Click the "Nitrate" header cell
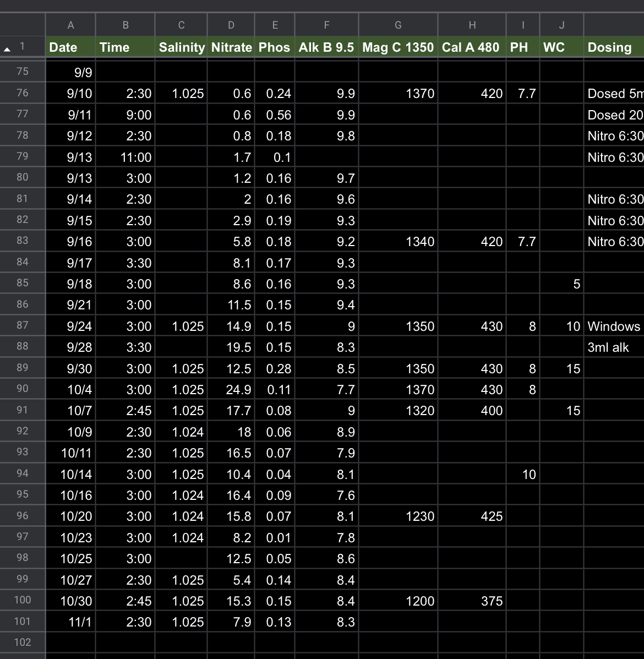This screenshot has width=644, height=659. [231, 47]
